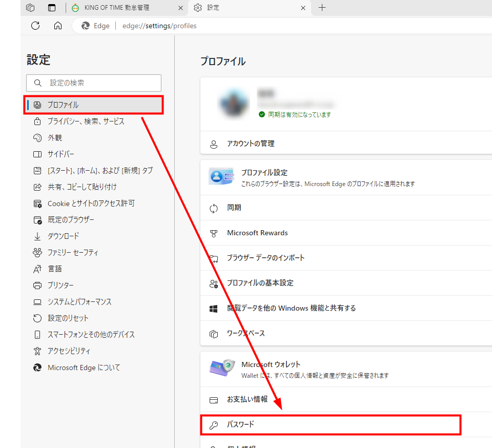
Task: Open アカウントの管理 row
Action: click(346, 144)
